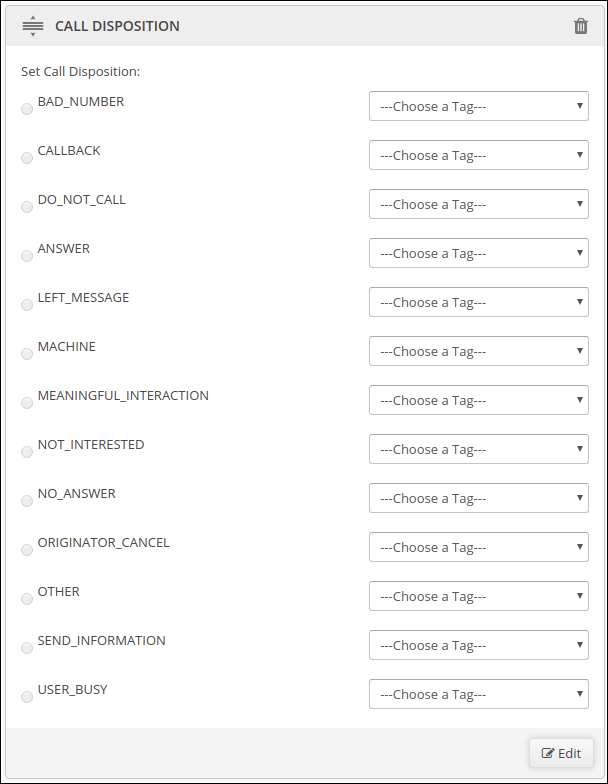The image size is (608, 784).
Task: Open the tag dropdown for ORIGINATOR_CANCEL
Action: (478, 547)
